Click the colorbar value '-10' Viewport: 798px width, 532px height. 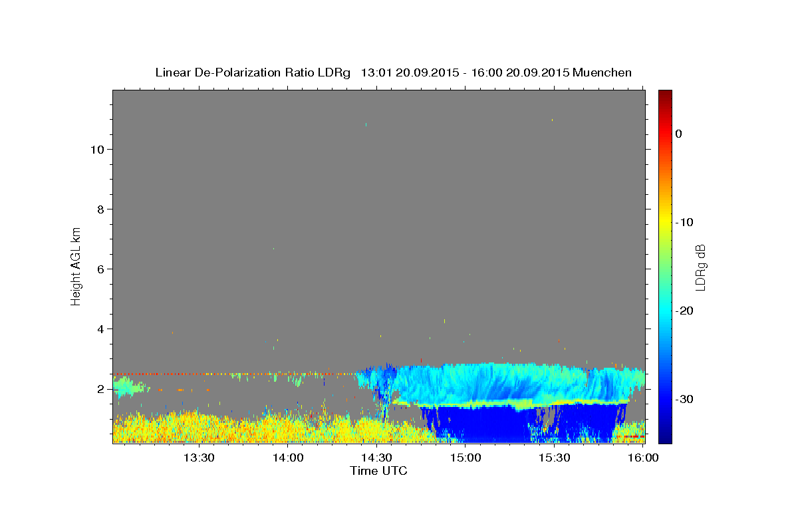tap(684, 222)
